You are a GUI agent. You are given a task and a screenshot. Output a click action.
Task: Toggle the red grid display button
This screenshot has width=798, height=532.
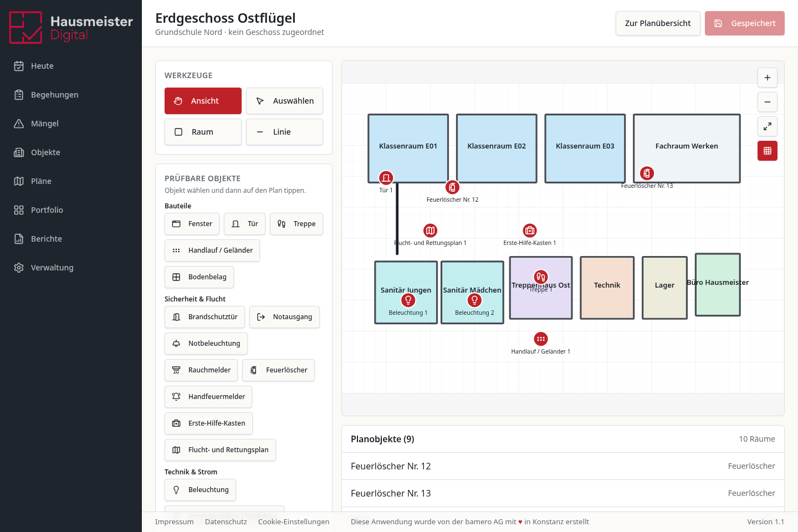pyautogui.click(x=768, y=151)
